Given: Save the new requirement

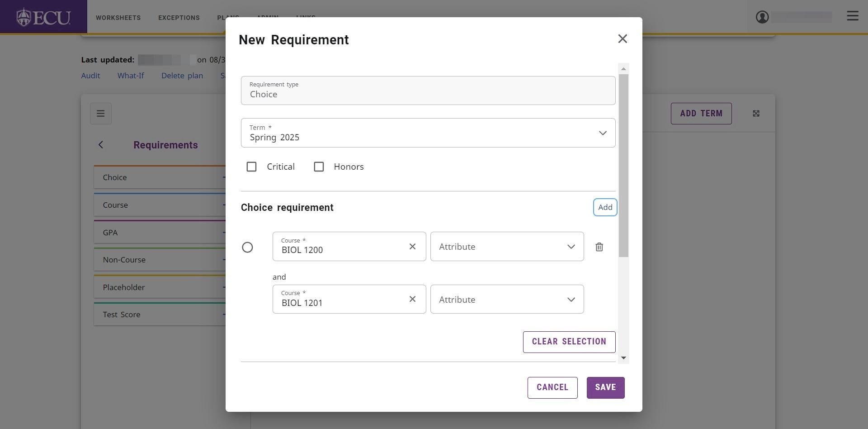Looking at the screenshot, I should [x=605, y=388].
